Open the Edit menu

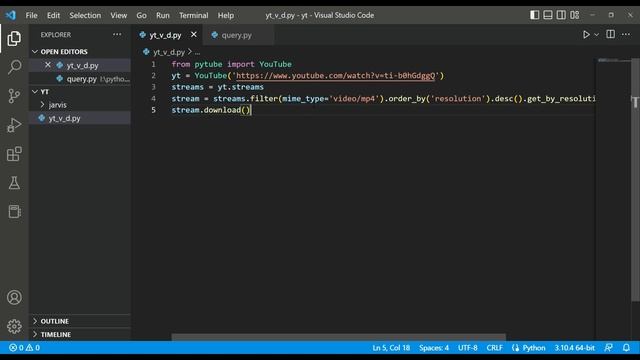[53, 16]
